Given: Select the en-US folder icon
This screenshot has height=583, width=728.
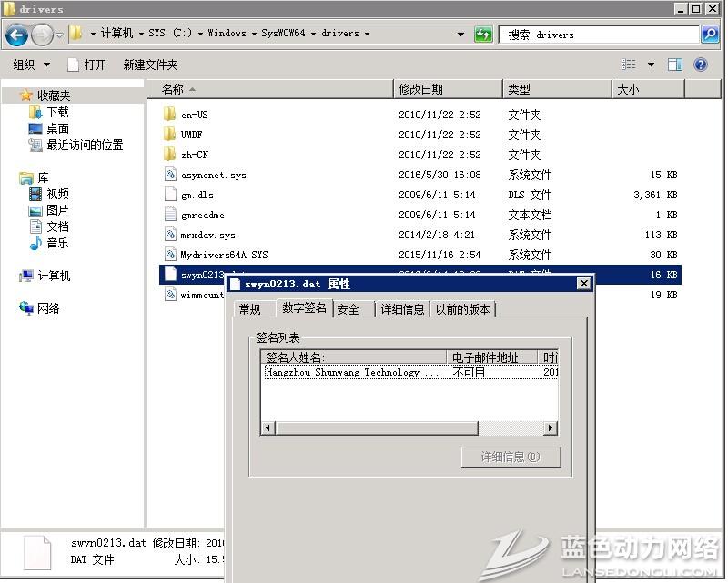Looking at the screenshot, I should (x=169, y=115).
